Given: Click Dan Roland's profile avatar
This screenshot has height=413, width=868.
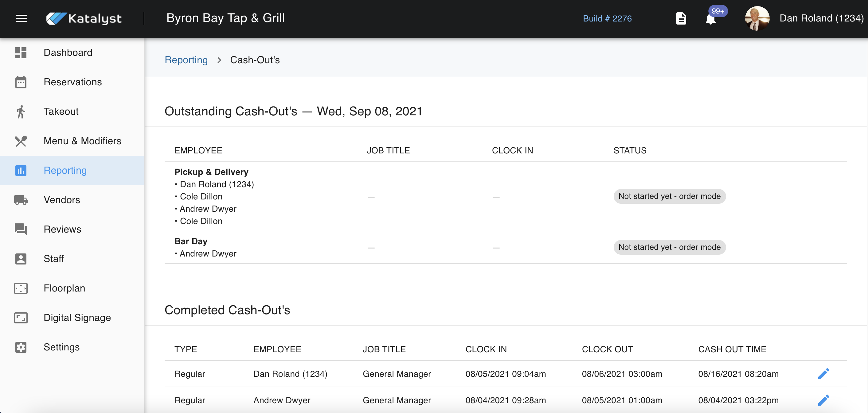Looking at the screenshot, I should (757, 18).
